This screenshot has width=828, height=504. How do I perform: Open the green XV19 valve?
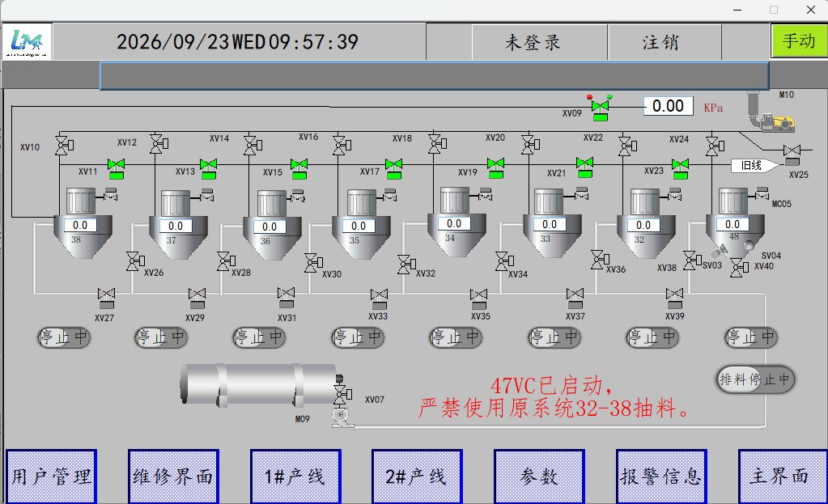(495, 167)
